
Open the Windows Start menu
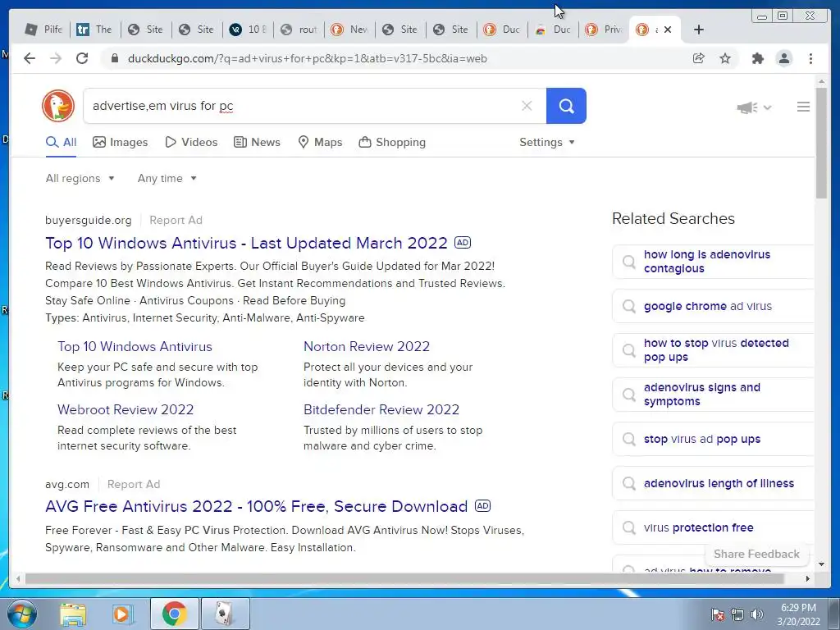21,614
